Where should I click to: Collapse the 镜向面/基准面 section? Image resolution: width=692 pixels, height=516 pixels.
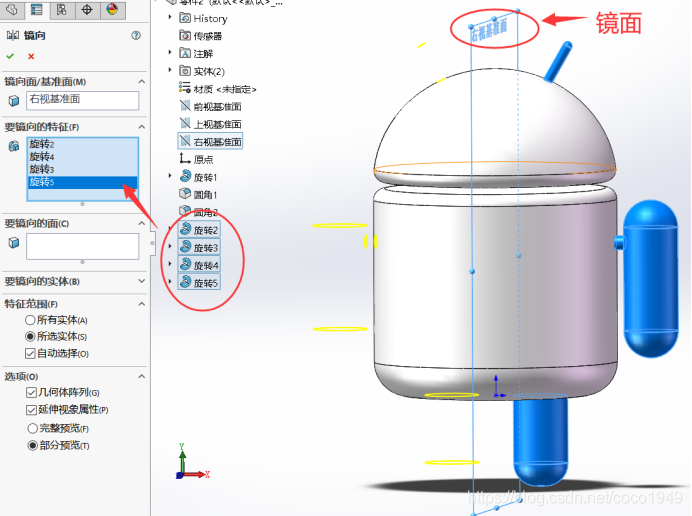(142, 82)
